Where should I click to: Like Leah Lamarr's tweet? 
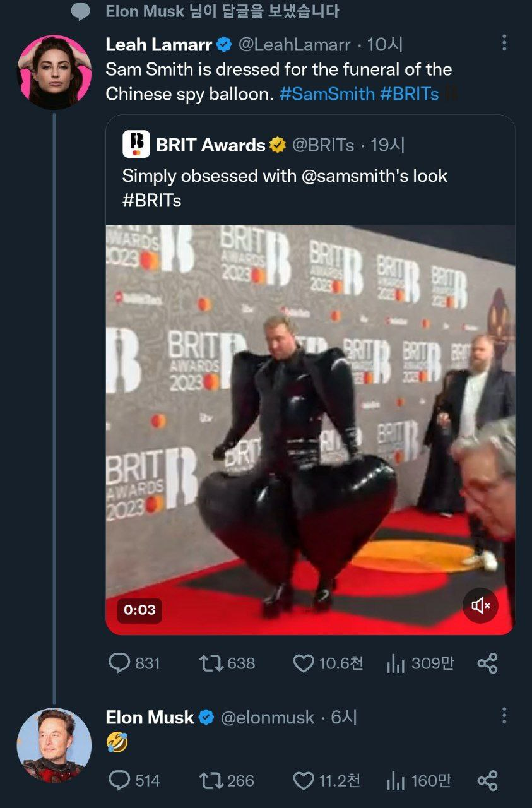click(304, 663)
